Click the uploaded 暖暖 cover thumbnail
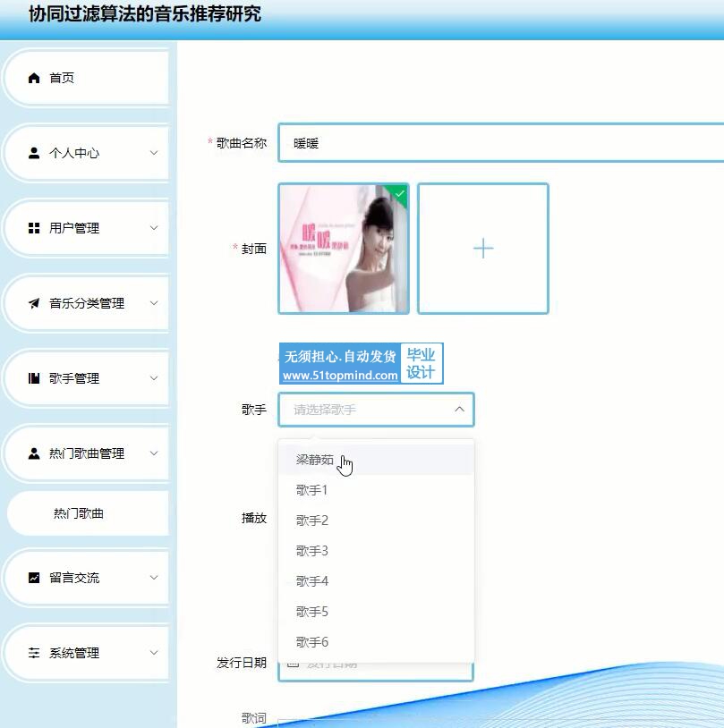Viewport: 724px width, 728px height. coord(344,249)
